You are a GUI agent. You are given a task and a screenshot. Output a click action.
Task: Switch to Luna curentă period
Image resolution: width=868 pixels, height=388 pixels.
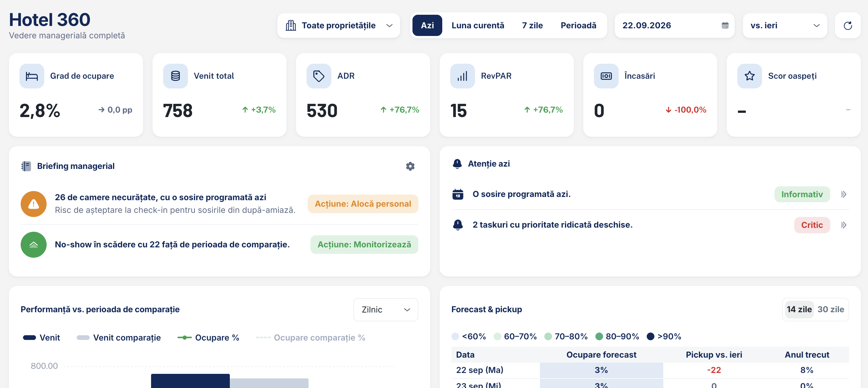tap(477, 26)
